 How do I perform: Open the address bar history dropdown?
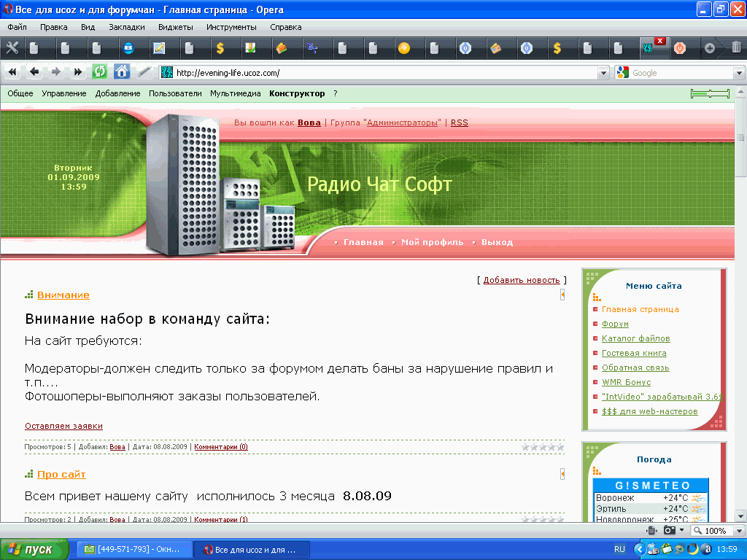click(x=603, y=73)
